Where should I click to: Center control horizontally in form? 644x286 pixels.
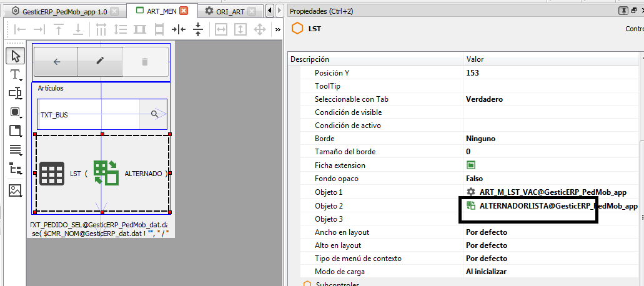179,29
